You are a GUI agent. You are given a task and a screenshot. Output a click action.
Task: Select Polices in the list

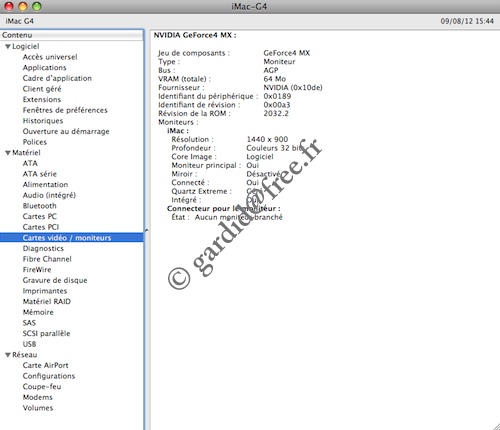(x=35, y=142)
